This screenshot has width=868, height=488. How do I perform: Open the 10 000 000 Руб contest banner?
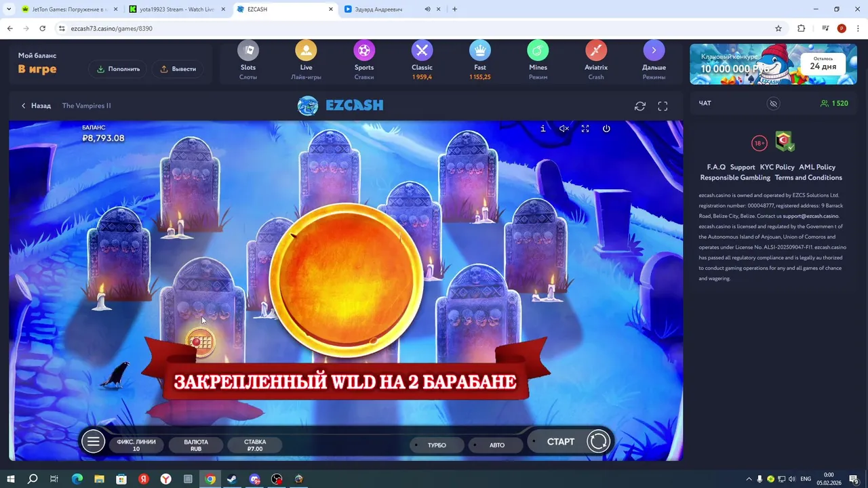pos(773,64)
